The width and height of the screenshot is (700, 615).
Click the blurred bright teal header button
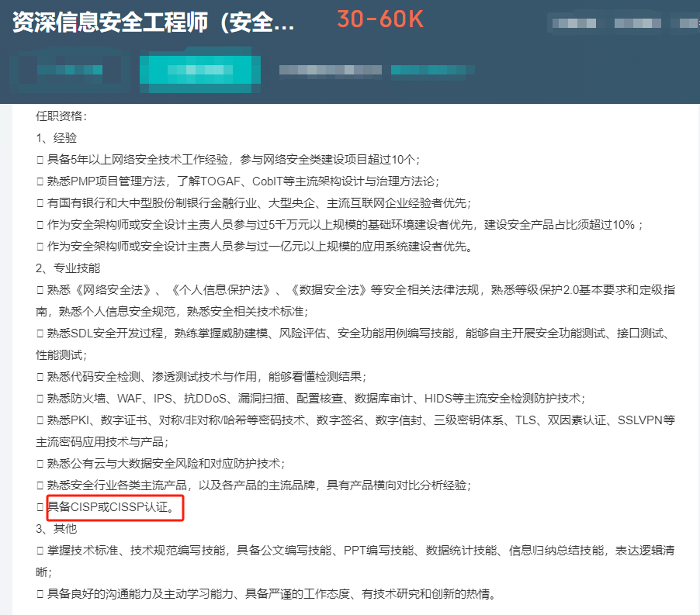coord(200,70)
